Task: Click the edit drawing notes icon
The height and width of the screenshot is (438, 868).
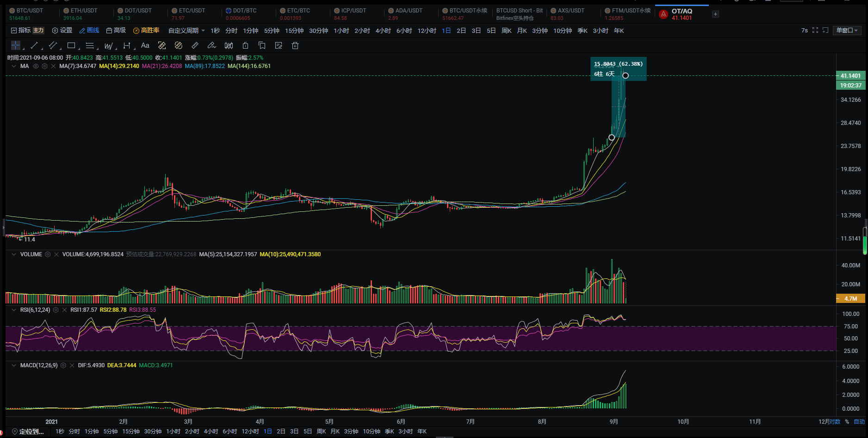Action: pyautogui.click(x=279, y=45)
